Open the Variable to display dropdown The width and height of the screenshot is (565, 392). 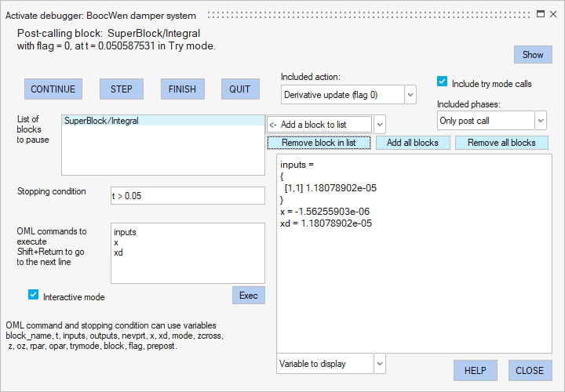pos(380,363)
